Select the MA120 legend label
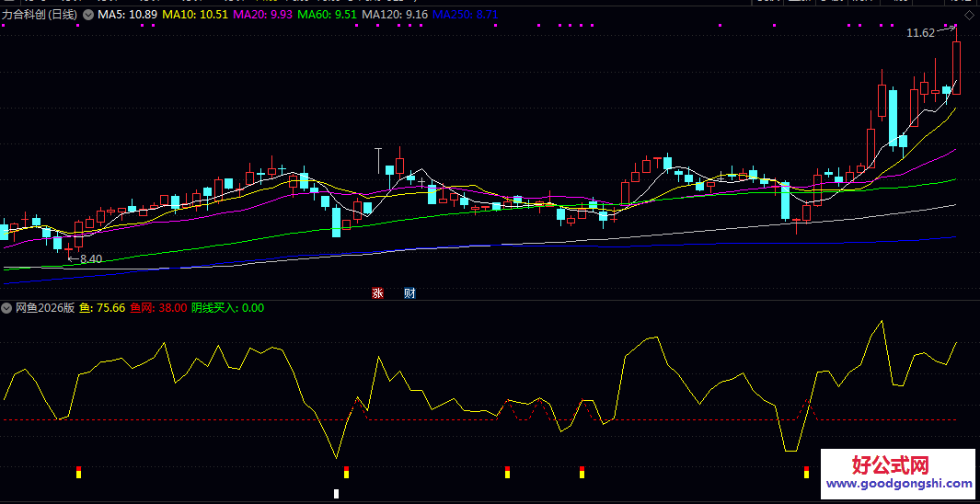Viewport: 980px width, 504px height. coord(395,16)
